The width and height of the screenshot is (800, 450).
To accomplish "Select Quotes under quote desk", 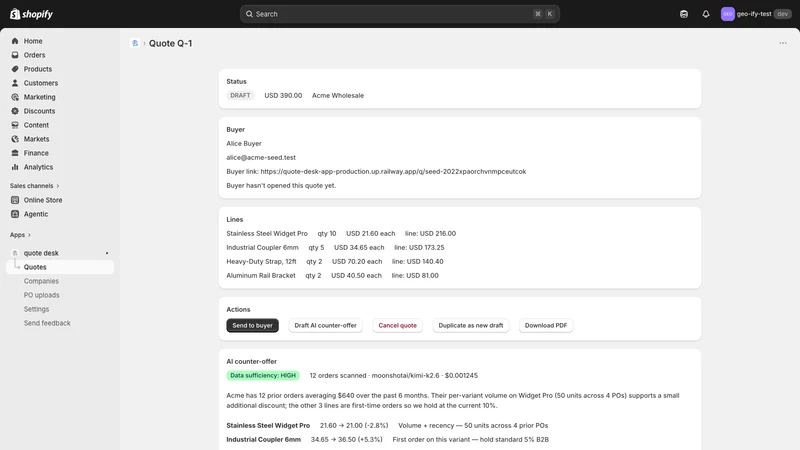I will click(60, 267).
